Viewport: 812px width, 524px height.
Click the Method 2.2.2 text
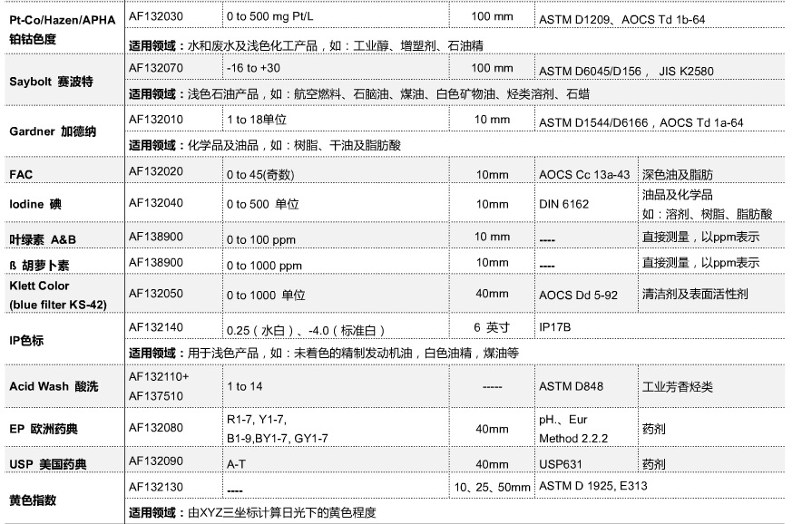point(573,439)
